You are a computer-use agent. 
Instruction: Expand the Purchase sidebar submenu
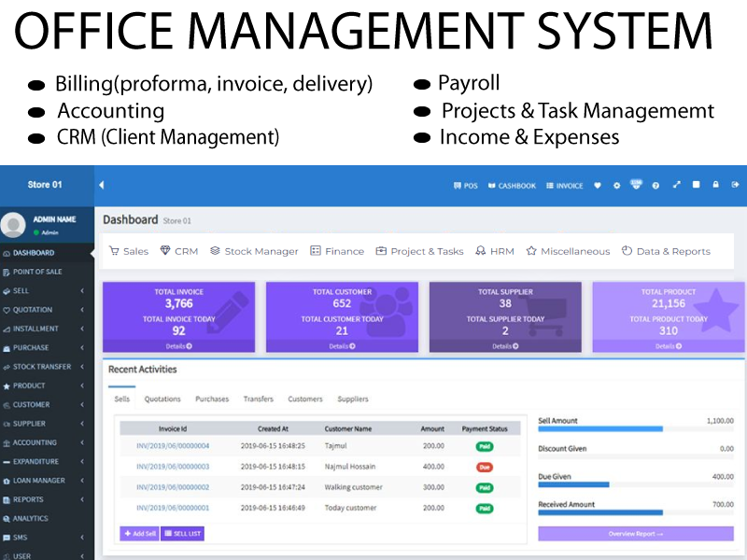pyautogui.click(x=47, y=347)
